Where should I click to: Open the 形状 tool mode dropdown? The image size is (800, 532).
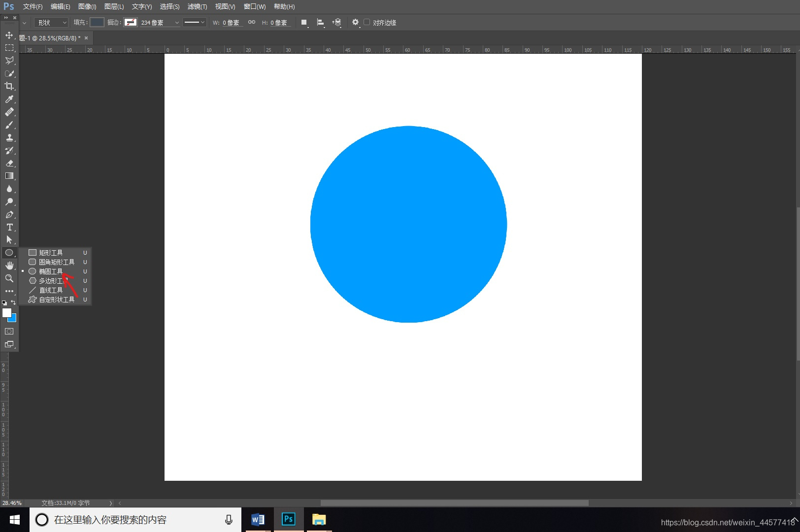point(51,23)
